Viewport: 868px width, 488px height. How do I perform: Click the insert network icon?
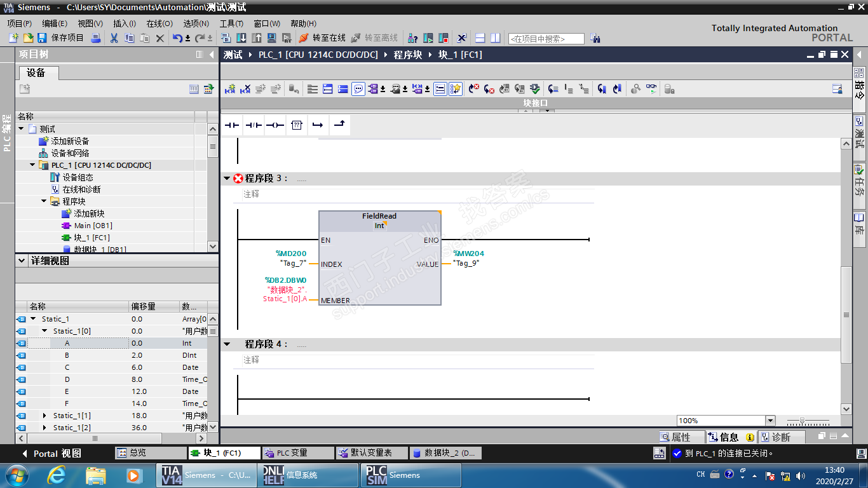230,90
